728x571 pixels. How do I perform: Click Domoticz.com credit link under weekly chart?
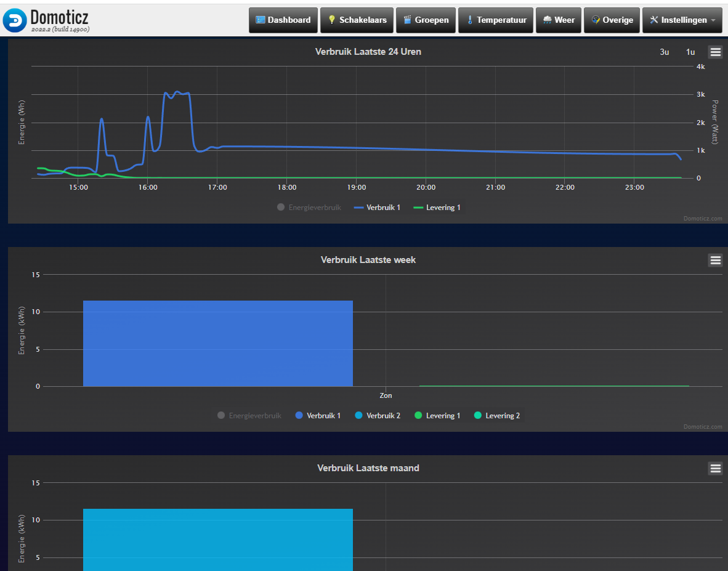pos(703,427)
